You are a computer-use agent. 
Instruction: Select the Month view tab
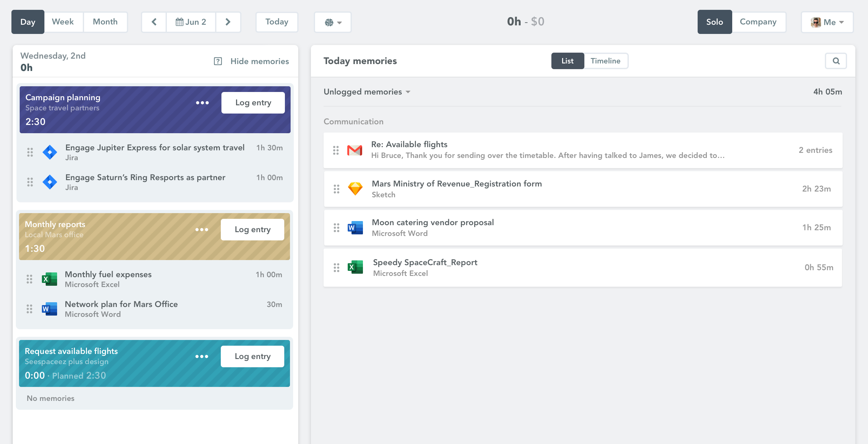pos(105,22)
